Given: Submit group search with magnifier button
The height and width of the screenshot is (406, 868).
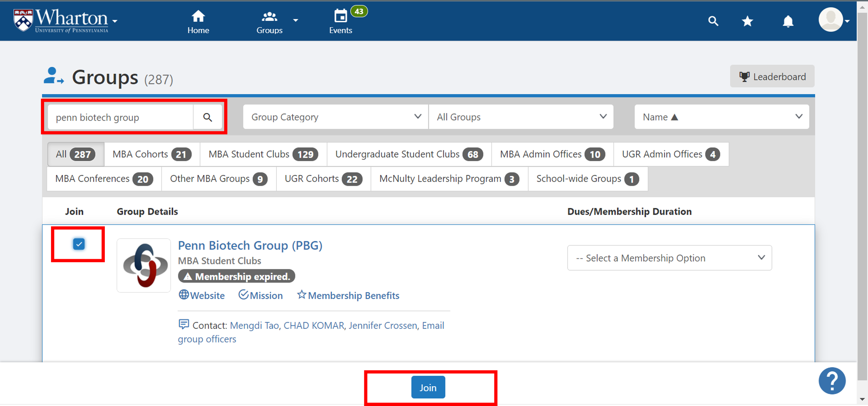Looking at the screenshot, I should click(207, 117).
